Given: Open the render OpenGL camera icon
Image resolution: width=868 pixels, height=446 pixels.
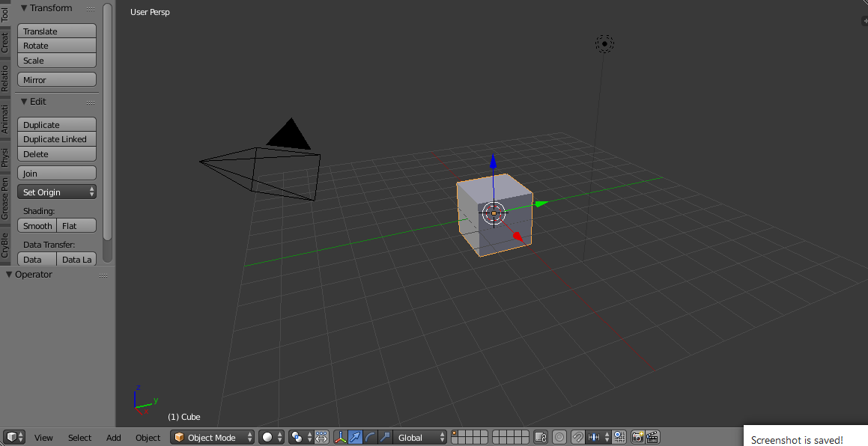Looking at the screenshot, I should coord(637,437).
